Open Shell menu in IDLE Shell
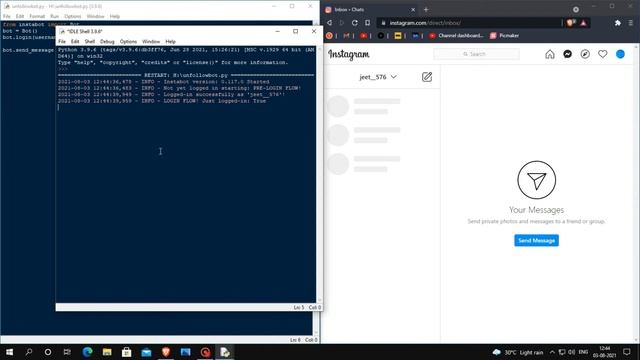Viewport: 640px width, 360px height. 89,42
